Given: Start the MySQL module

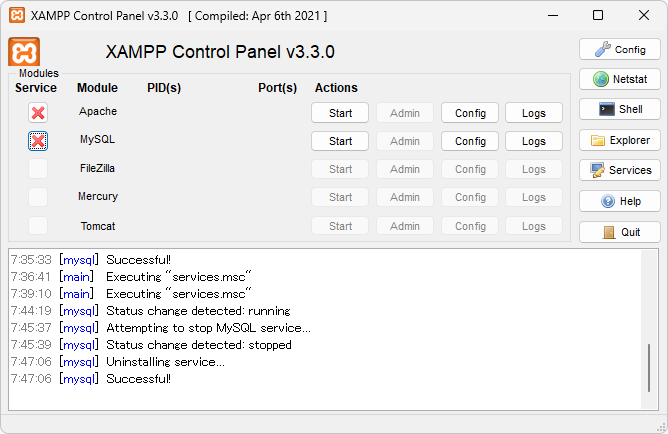Looking at the screenshot, I should (340, 141).
